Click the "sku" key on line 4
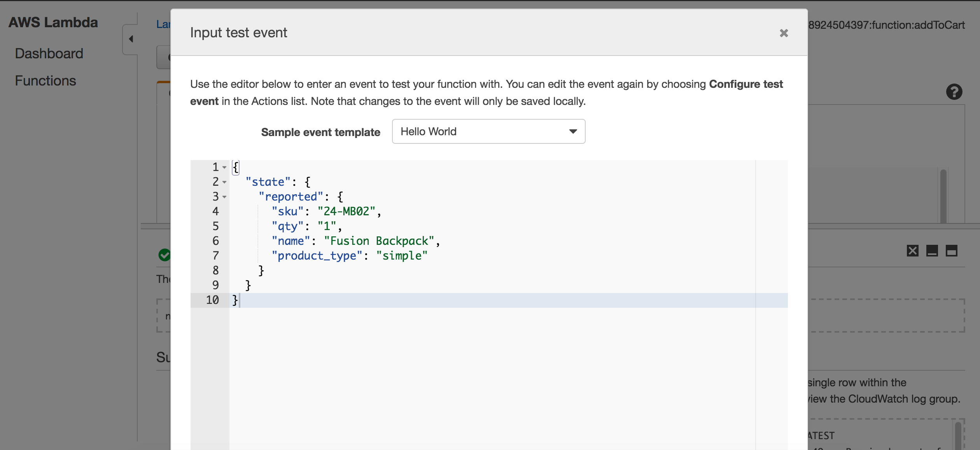The image size is (980, 450). (x=287, y=211)
